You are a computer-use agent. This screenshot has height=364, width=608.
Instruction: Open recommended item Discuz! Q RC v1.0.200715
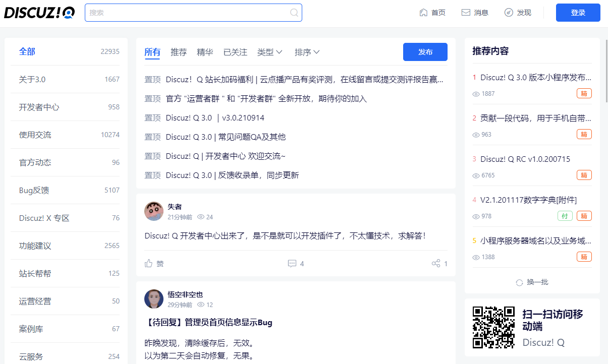click(x=525, y=159)
